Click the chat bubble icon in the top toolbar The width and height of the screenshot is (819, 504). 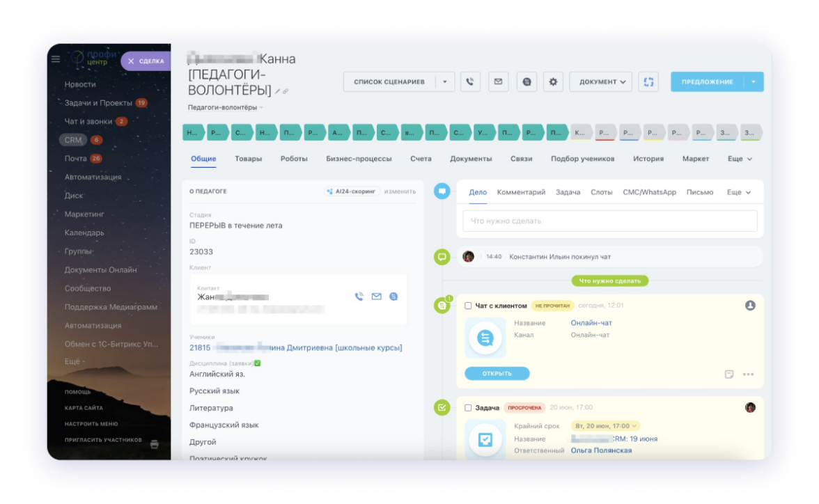526,82
